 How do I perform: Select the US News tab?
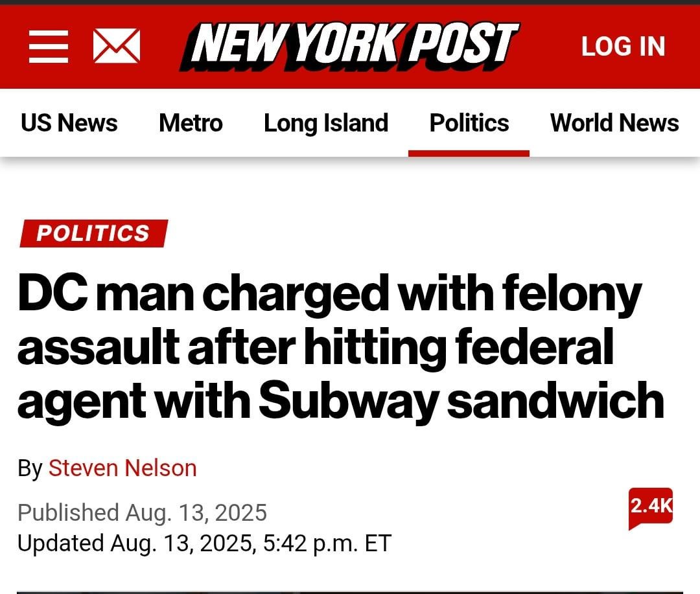point(69,122)
